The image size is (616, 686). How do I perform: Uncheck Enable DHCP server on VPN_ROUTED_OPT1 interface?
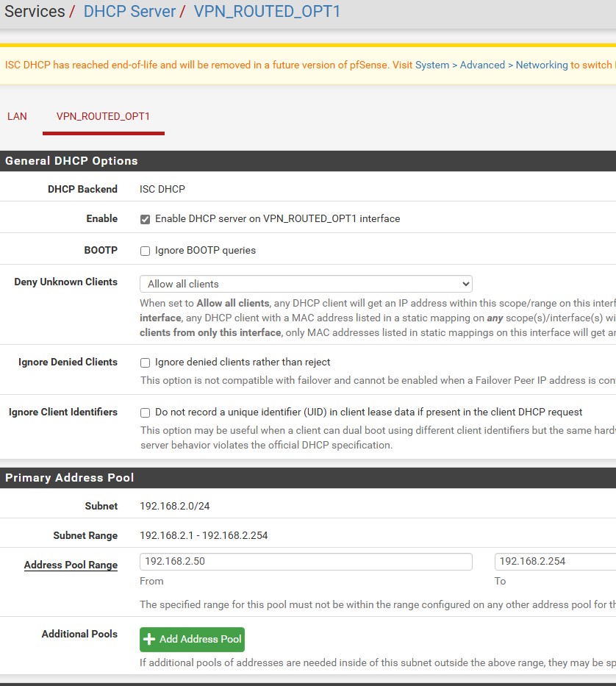[146, 219]
